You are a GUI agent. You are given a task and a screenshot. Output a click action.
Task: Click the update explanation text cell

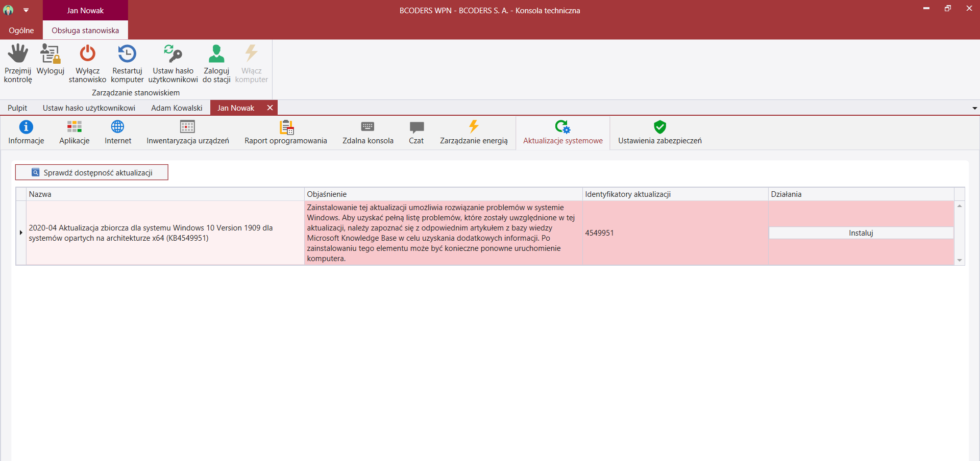[x=444, y=233]
